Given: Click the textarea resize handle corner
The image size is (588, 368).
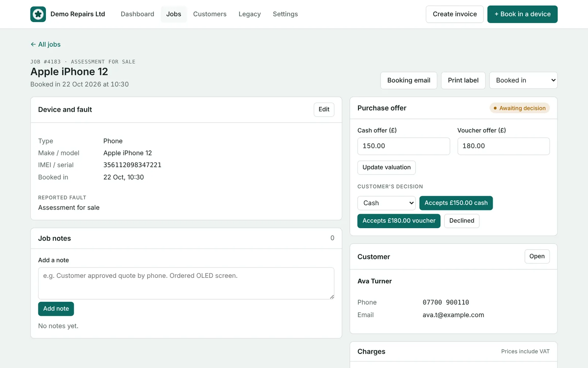Looking at the screenshot, I should [332, 297].
